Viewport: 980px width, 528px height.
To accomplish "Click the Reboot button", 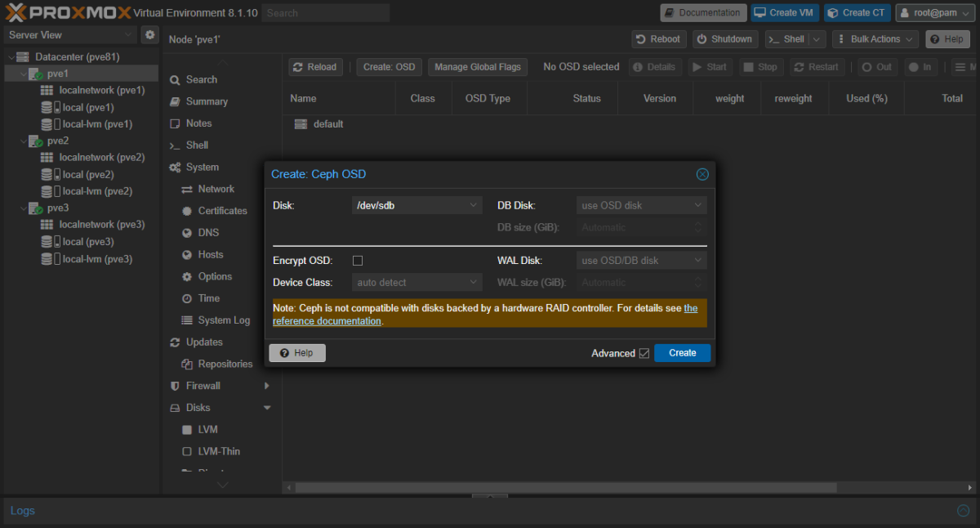I will (x=658, y=39).
